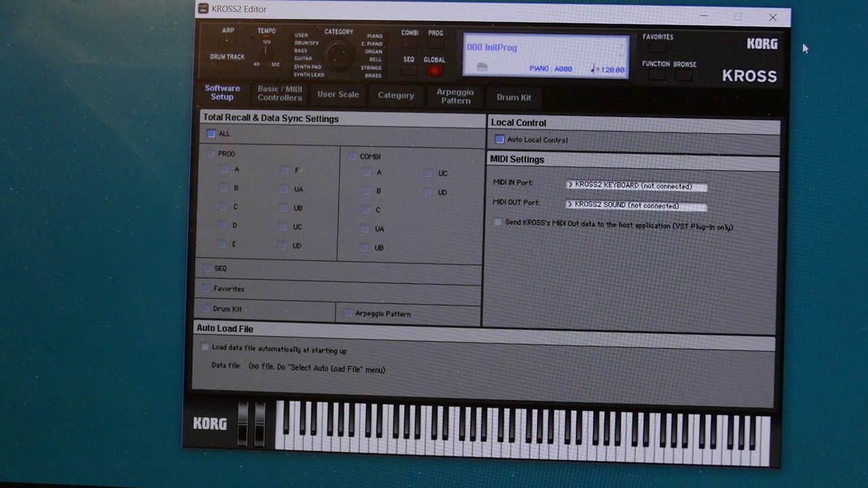
Task: Toggle COMBI bank C checkbox
Action: click(366, 210)
